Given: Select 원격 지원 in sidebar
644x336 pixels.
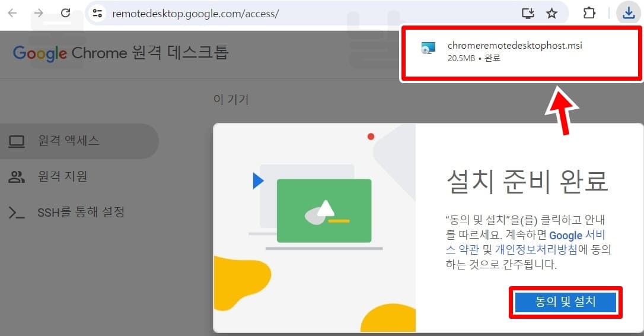Looking at the screenshot, I should [x=62, y=176].
